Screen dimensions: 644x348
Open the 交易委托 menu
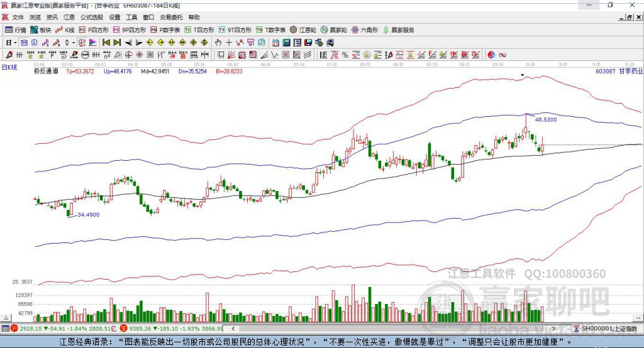pos(171,17)
